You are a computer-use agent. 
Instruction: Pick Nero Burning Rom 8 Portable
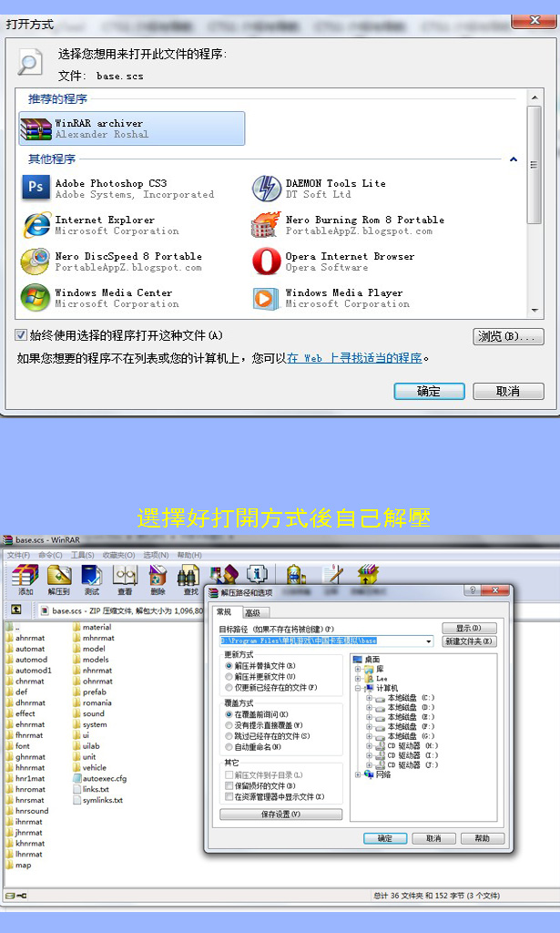(x=348, y=225)
